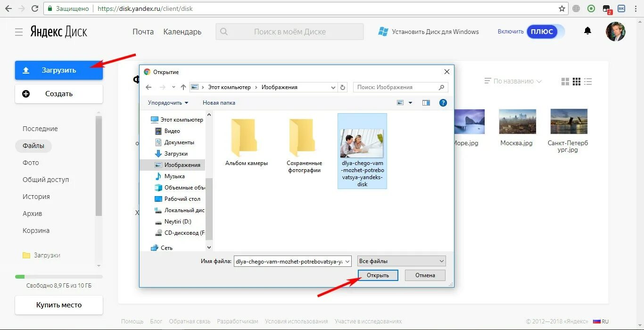Open Общий доступ section
This screenshot has width=644, height=330.
click(46, 180)
